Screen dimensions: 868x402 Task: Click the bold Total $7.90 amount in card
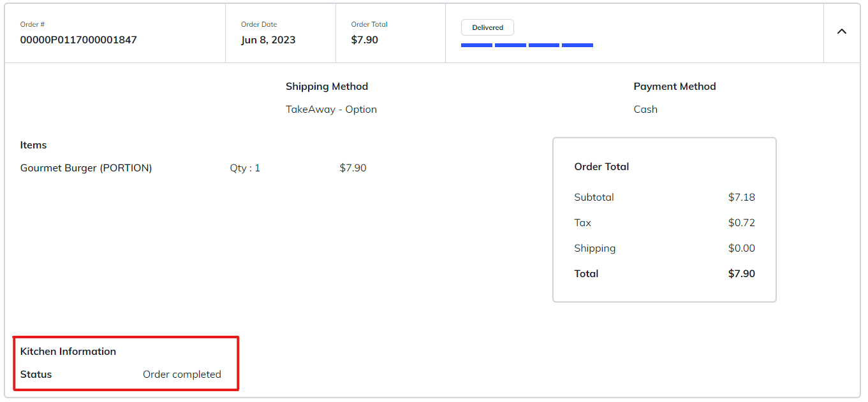741,274
